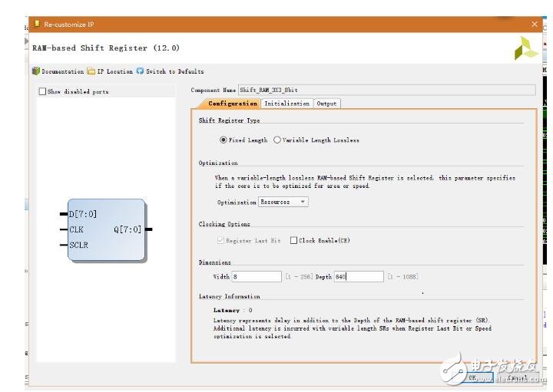
Task: Click the Depth input field
Action: 359,276
